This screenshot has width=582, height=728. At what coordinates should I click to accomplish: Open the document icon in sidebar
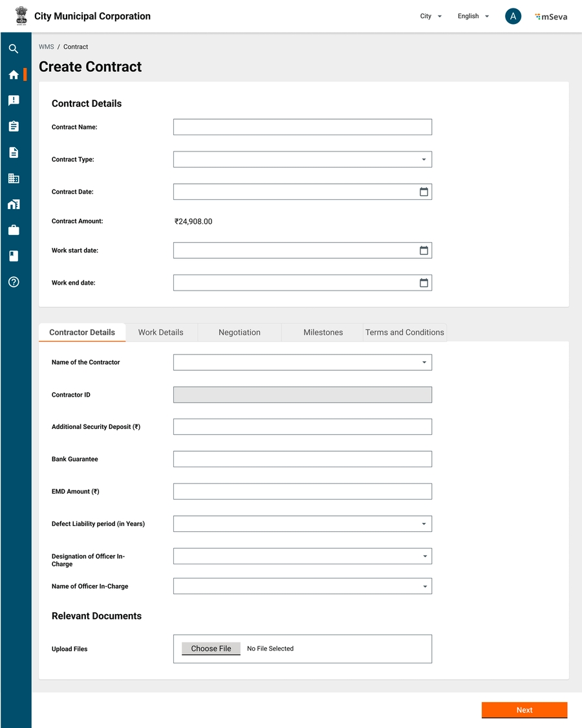tap(14, 153)
